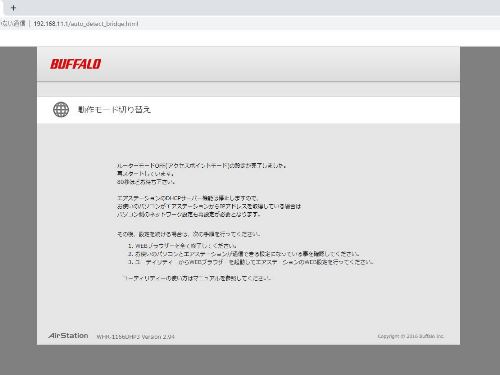Click the globe icon beside the mode title

click(61, 110)
